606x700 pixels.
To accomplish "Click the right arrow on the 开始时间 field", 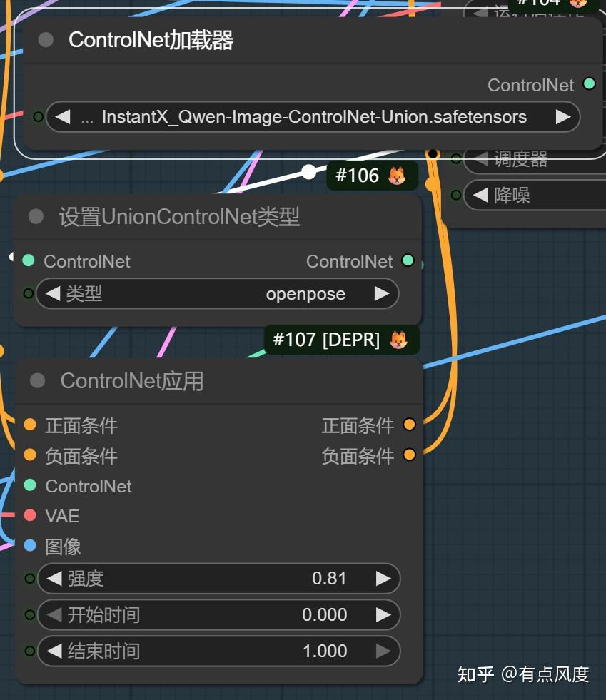I will tap(382, 614).
